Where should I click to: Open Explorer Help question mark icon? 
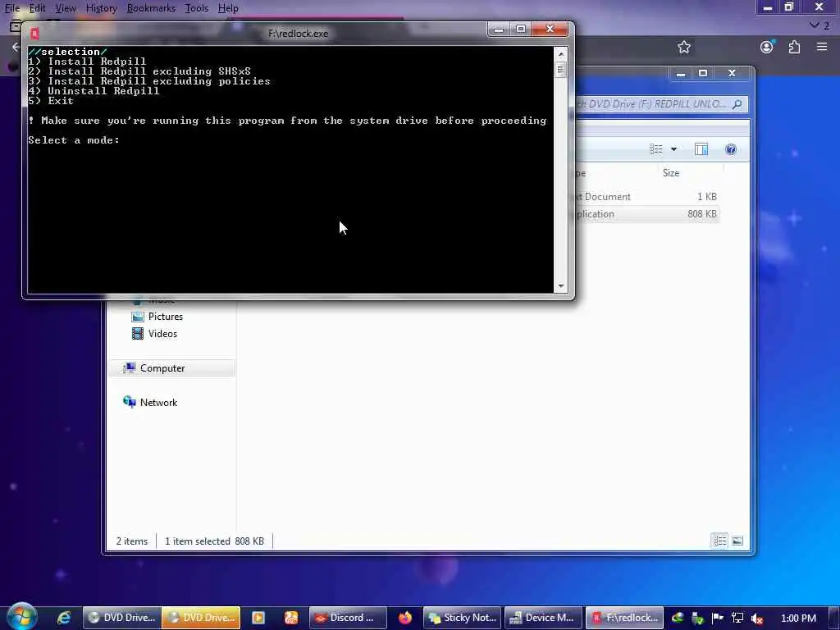coord(731,149)
